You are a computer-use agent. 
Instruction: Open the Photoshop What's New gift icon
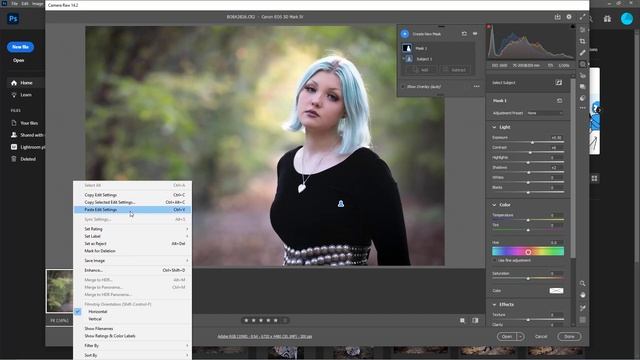pos(607,19)
